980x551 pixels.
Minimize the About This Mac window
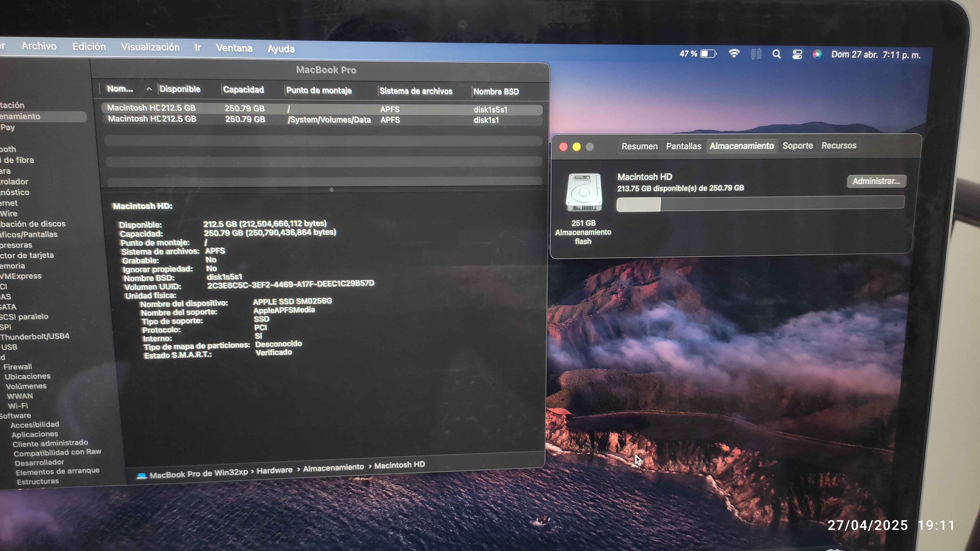point(577,147)
